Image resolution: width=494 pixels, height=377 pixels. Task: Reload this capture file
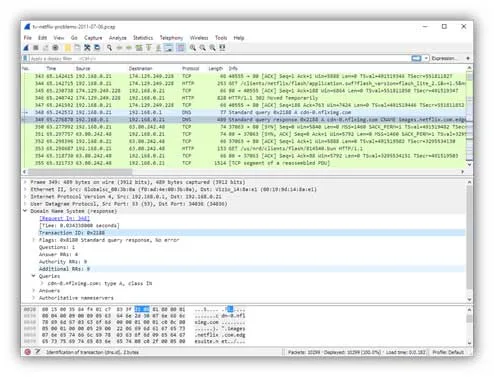pyautogui.click(x=97, y=48)
